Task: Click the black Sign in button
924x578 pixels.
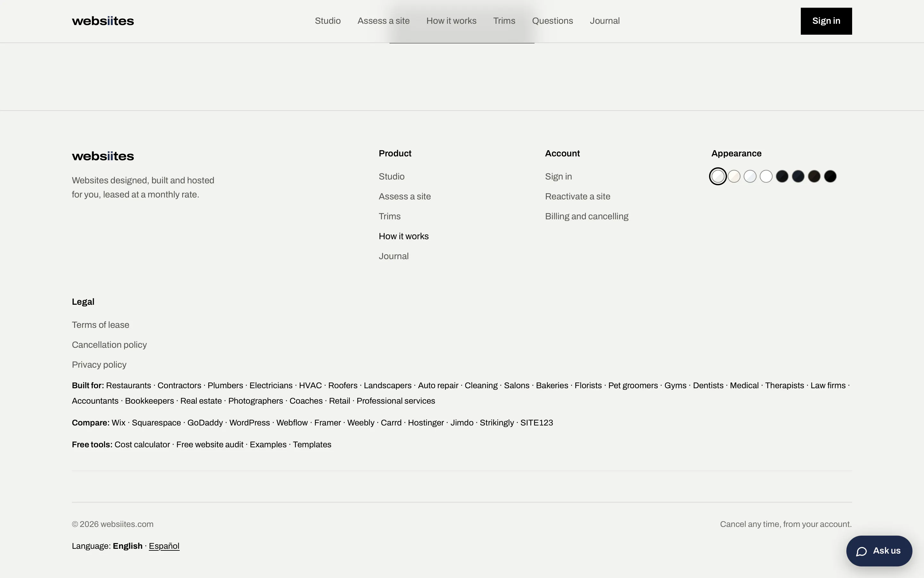Action: [826, 21]
